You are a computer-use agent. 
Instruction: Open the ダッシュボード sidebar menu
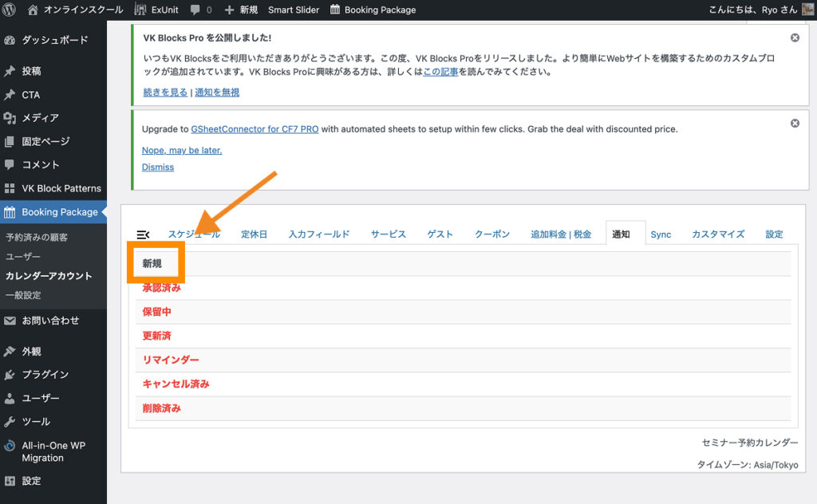pos(54,40)
